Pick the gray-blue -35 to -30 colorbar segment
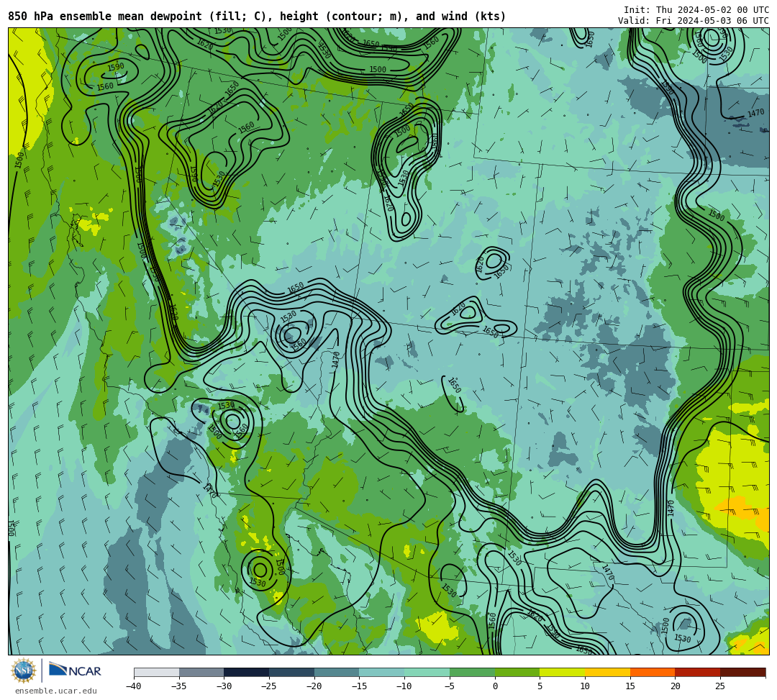The height and width of the screenshot is (700, 777). coord(201,673)
